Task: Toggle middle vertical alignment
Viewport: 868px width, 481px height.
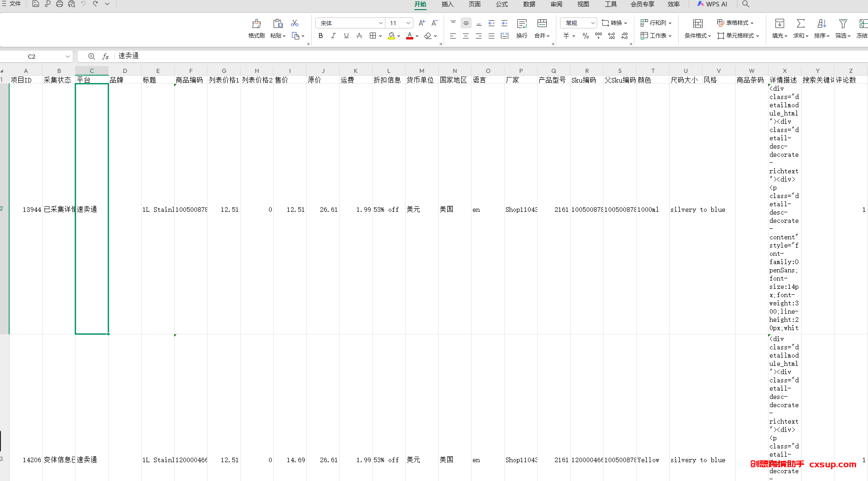Action: (x=466, y=23)
